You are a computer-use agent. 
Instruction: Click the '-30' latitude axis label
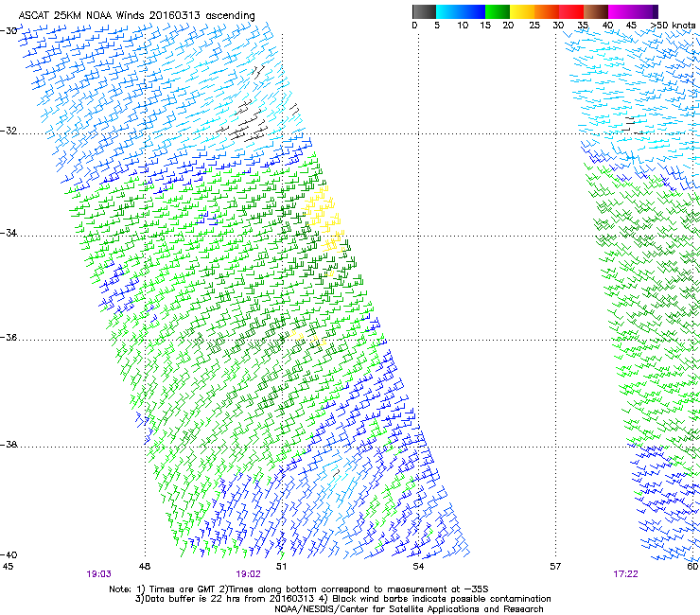pyautogui.click(x=9, y=31)
